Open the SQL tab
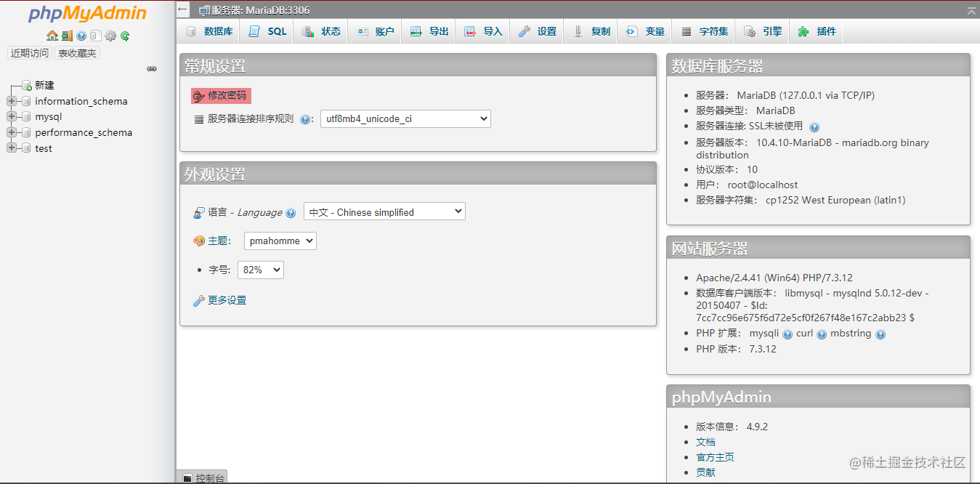The image size is (980, 484). click(267, 31)
